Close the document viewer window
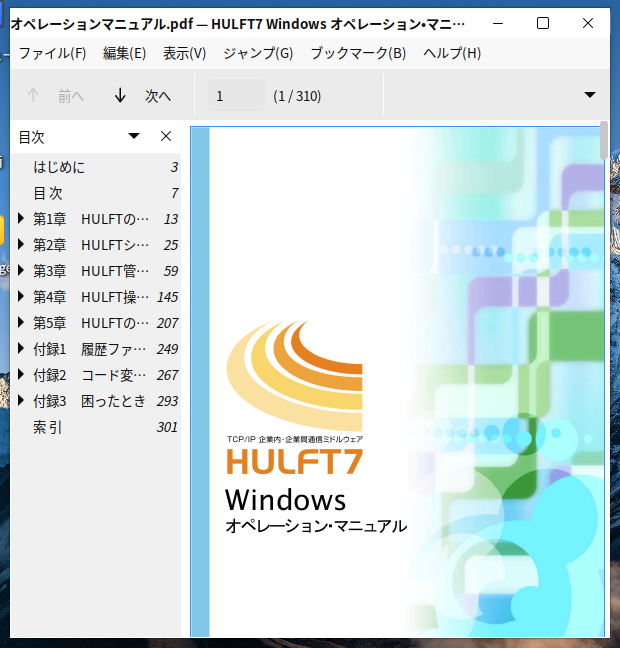The height and width of the screenshot is (648, 620). tap(588, 23)
